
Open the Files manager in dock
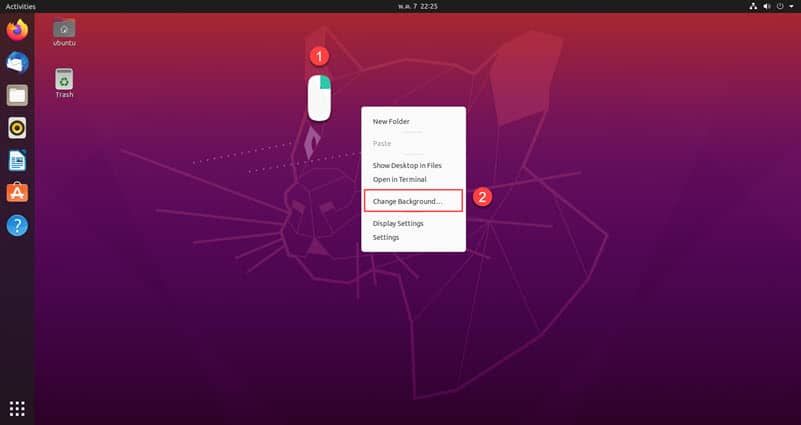17,96
